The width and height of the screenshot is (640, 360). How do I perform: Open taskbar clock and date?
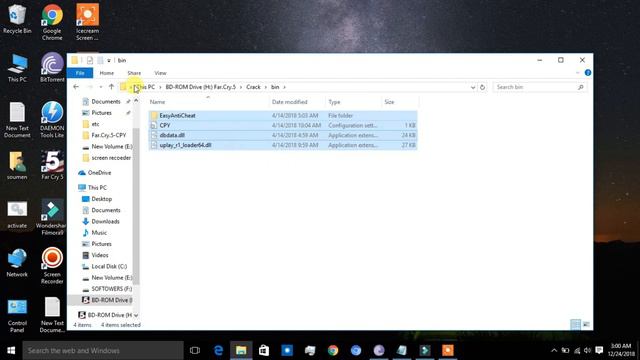click(621, 350)
